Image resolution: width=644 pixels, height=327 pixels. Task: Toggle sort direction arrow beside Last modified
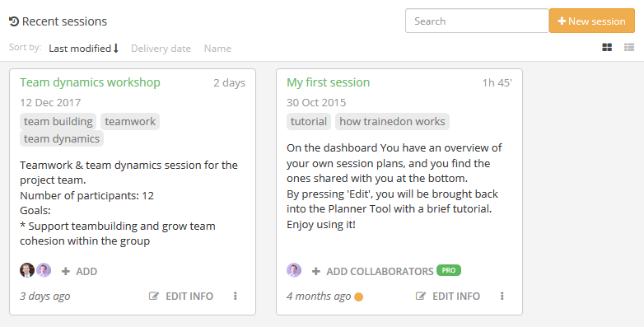(x=116, y=49)
